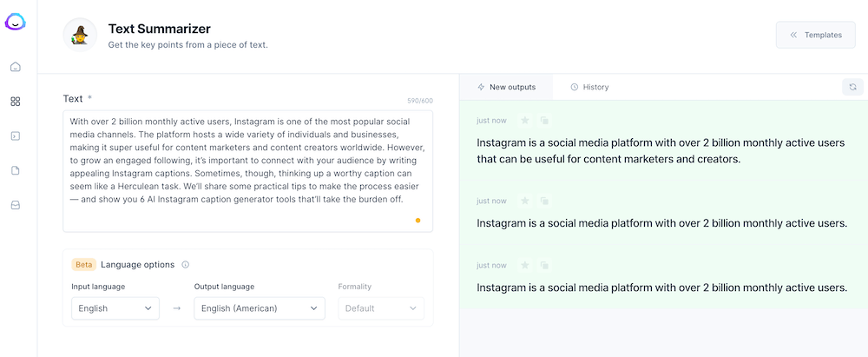Open the documents page icon in sidebar
Viewport: 868px width, 357px height.
click(16, 171)
